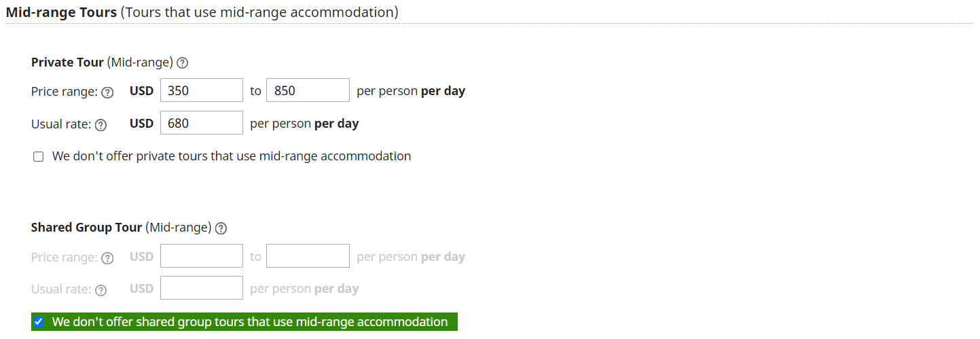Open help for Private Tour price range
Screen dimensions: 980x339
(107, 92)
